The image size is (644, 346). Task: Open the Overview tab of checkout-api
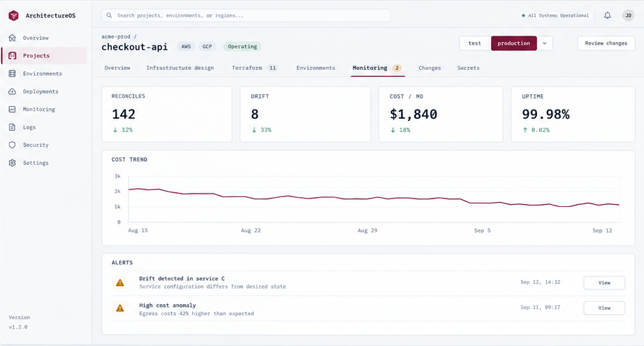[117, 68]
